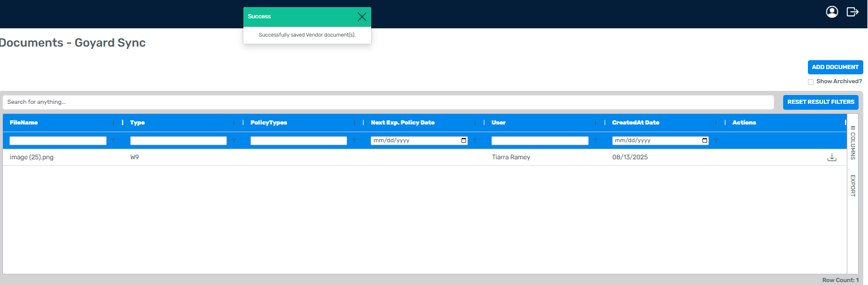
Task: Open the CreatedAt Date filter icon
Action: (716, 141)
